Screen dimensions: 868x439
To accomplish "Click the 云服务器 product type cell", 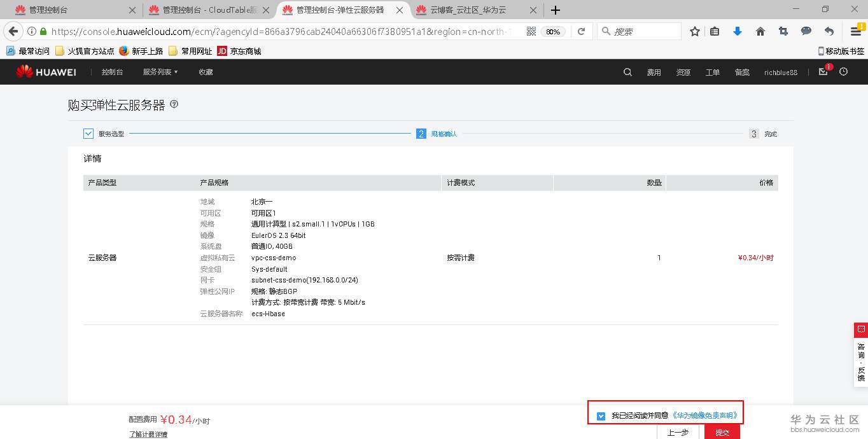I will [102, 258].
